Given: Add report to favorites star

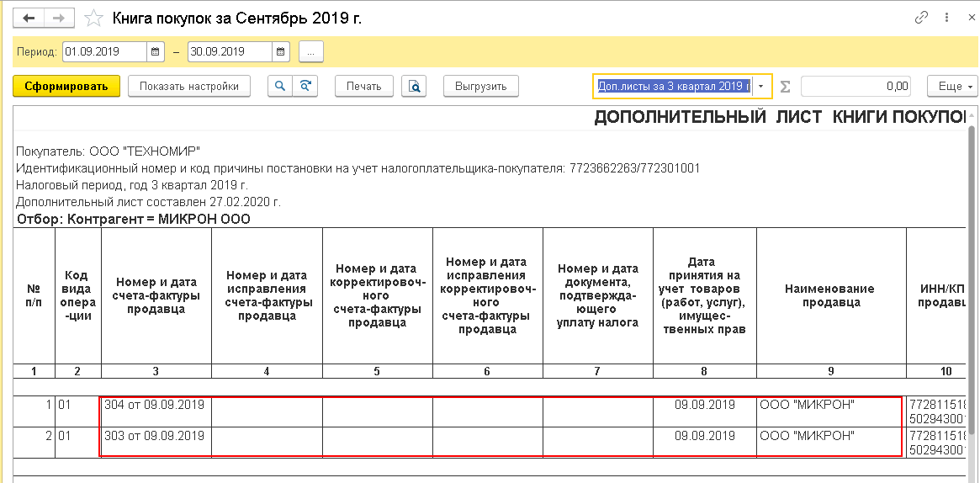Looking at the screenshot, I should click(93, 19).
